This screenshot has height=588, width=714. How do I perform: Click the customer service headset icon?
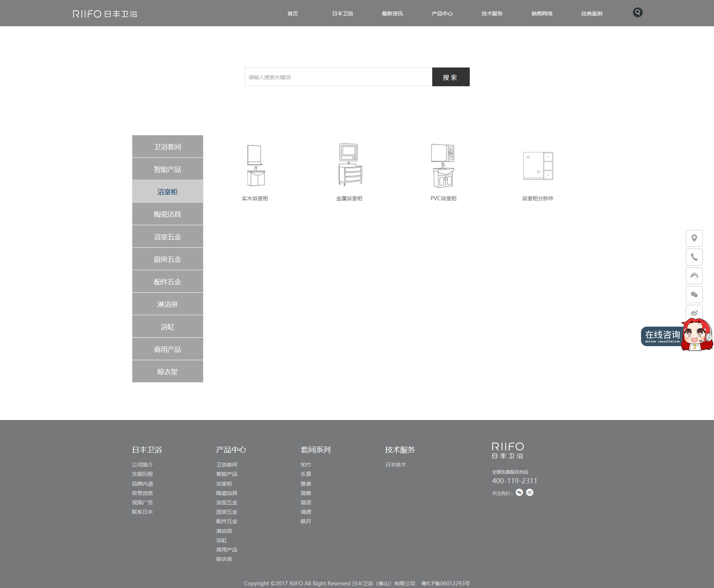tap(694, 276)
